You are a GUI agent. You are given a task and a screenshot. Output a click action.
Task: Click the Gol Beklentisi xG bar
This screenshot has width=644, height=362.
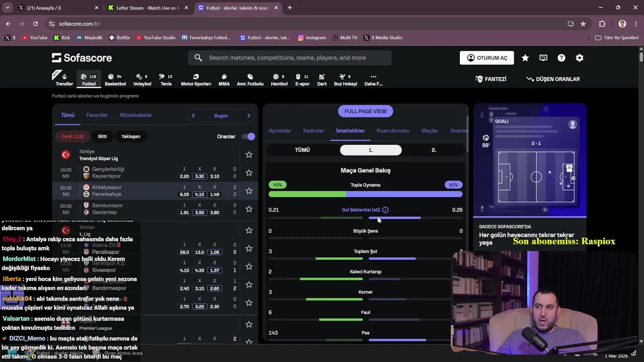tap(365, 218)
